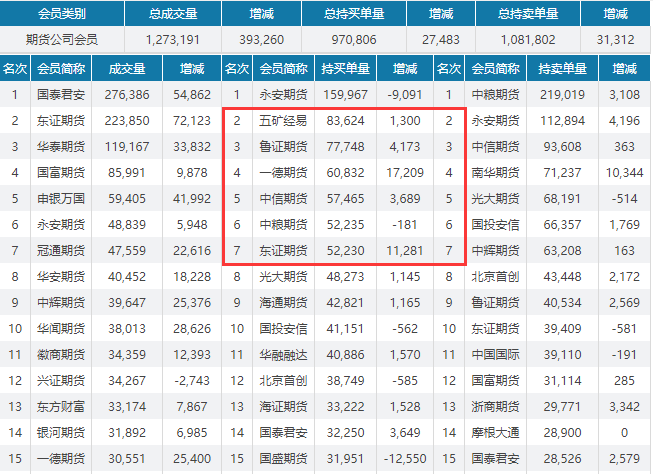Click the change value 72,123
The width and height of the screenshot is (653, 474).
coord(192,121)
